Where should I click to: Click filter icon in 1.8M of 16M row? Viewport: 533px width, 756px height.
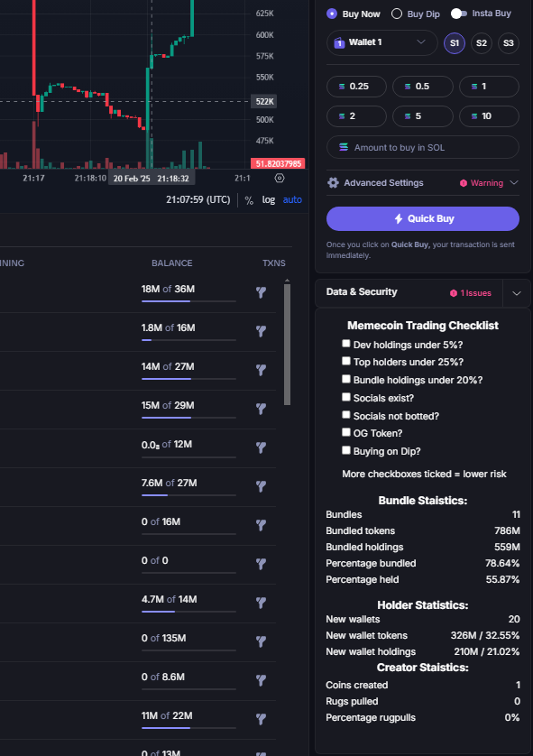click(262, 331)
